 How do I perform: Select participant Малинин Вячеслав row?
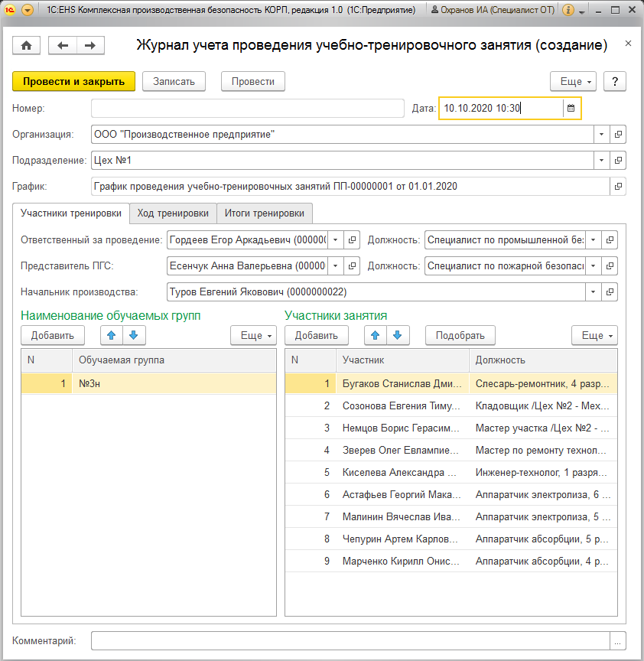451,517
